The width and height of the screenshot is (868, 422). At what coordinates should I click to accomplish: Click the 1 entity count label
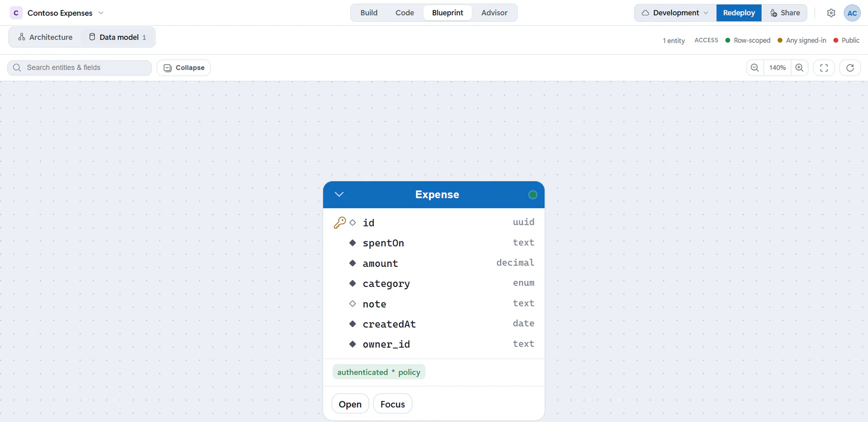click(x=674, y=41)
